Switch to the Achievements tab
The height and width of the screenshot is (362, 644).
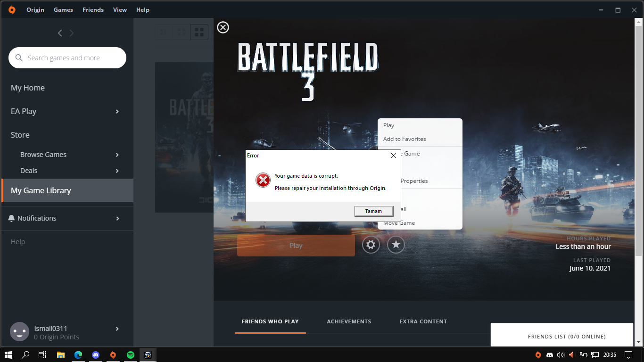(x=349, y=321)
